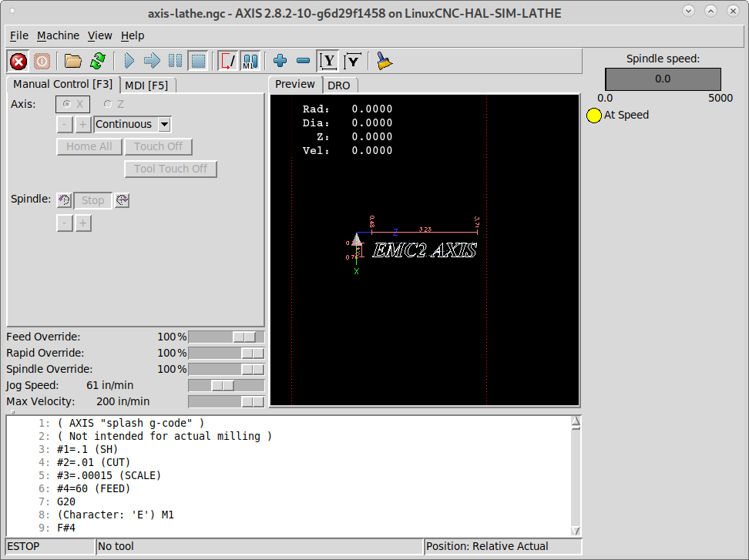Select the rotated Y2 view button
This screenshot has height=560, width=749.
click(x=352, y=61)
